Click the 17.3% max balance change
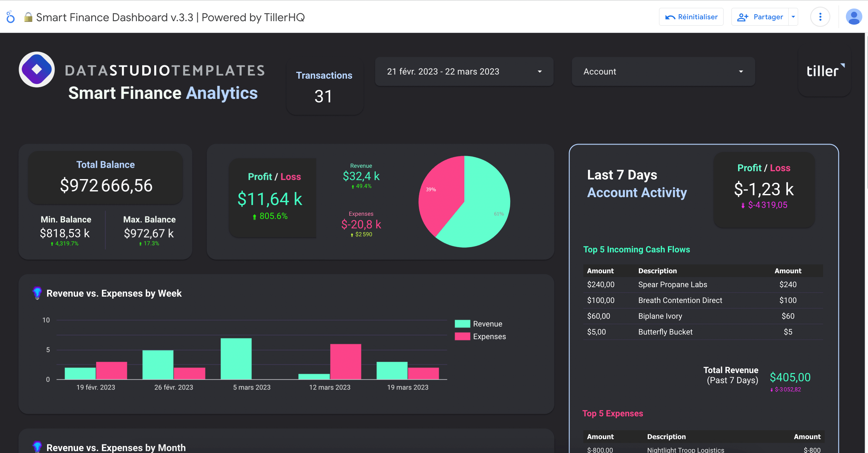The image size is (868, 453). pos(149,244)
